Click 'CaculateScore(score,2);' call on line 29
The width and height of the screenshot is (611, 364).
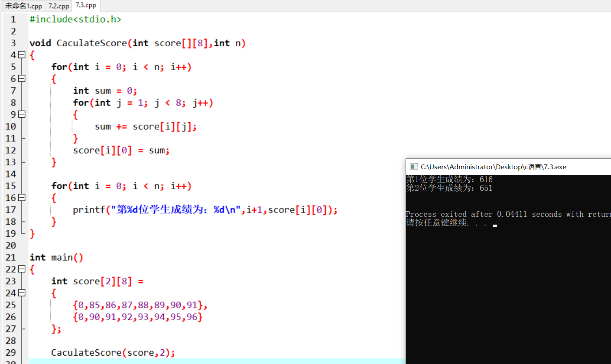click(x=113, y=353)
